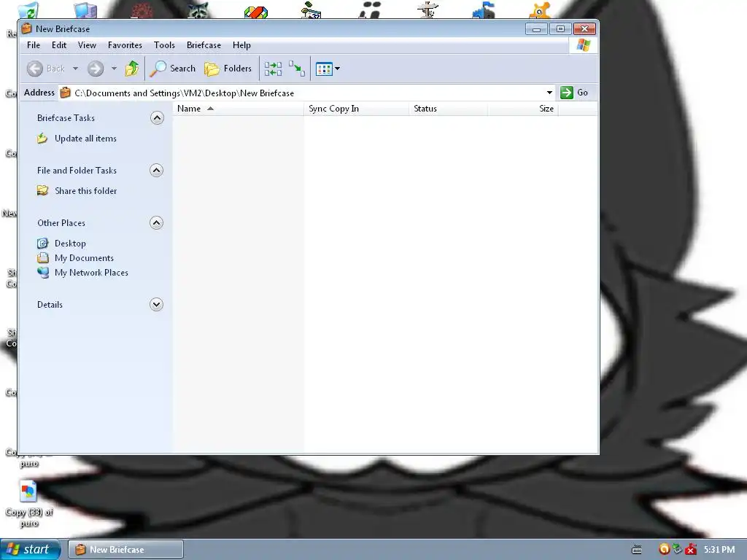Click the Windows flag logo in menu bar
Screen dimensions: 747x560
583,45
